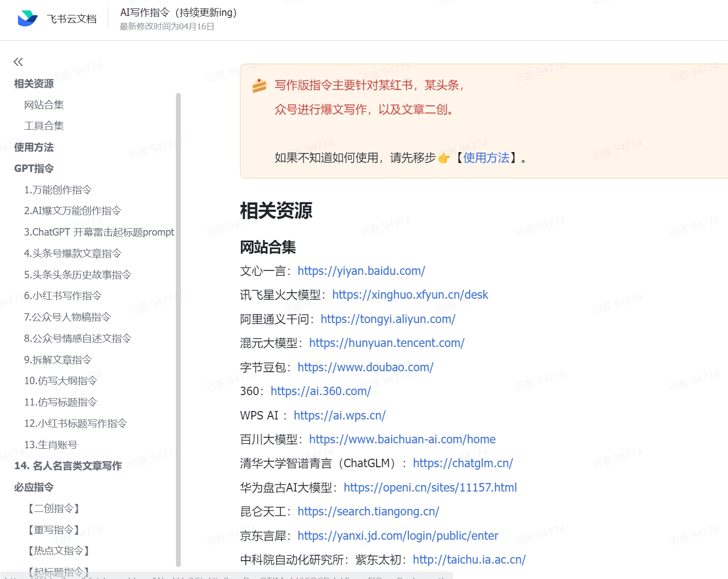Go to 使用方法 outline heading

(x=34, y=147)
